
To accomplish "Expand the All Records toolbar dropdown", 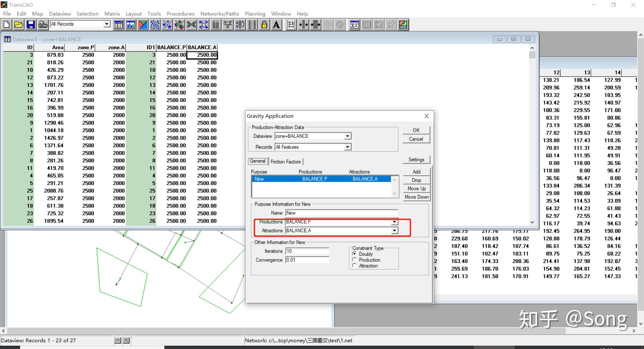I will click(107, 24).
